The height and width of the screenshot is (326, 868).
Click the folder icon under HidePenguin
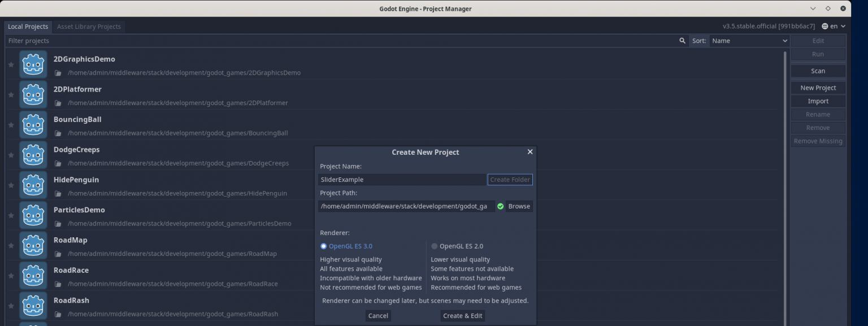pyautogui.click(x=58, y=193)
